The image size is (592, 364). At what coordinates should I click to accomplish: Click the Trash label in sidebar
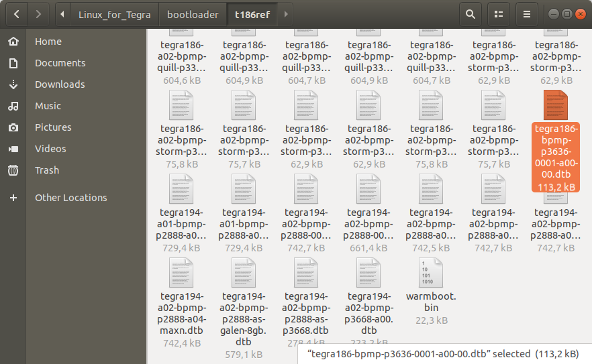click(x=47, y=170)
